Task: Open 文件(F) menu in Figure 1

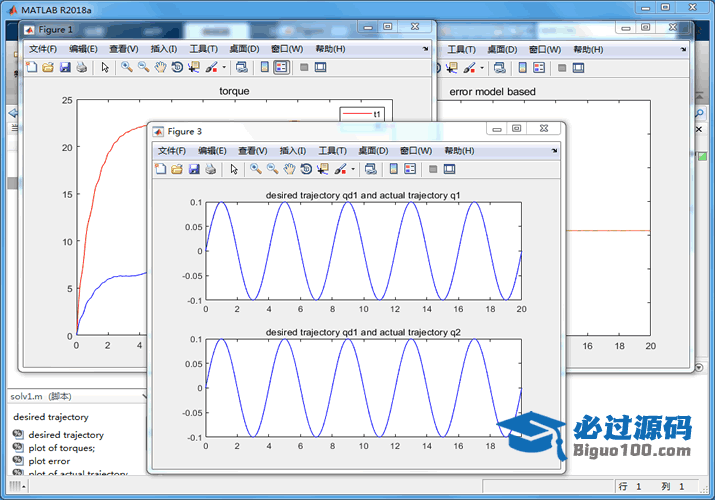Action: 43,49
